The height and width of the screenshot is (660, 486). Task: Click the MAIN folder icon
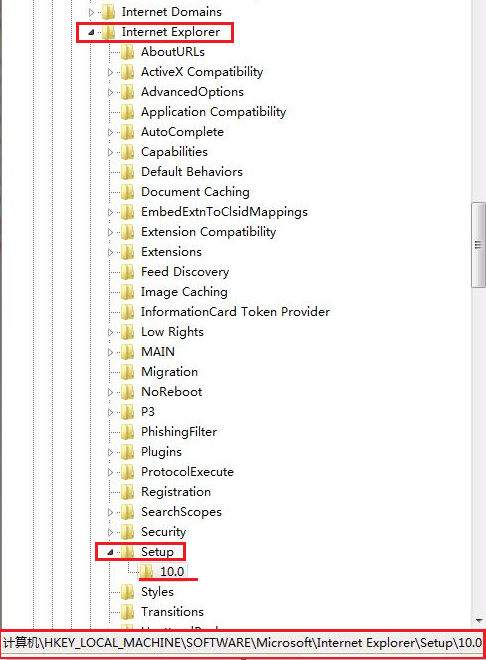[127, 352]
